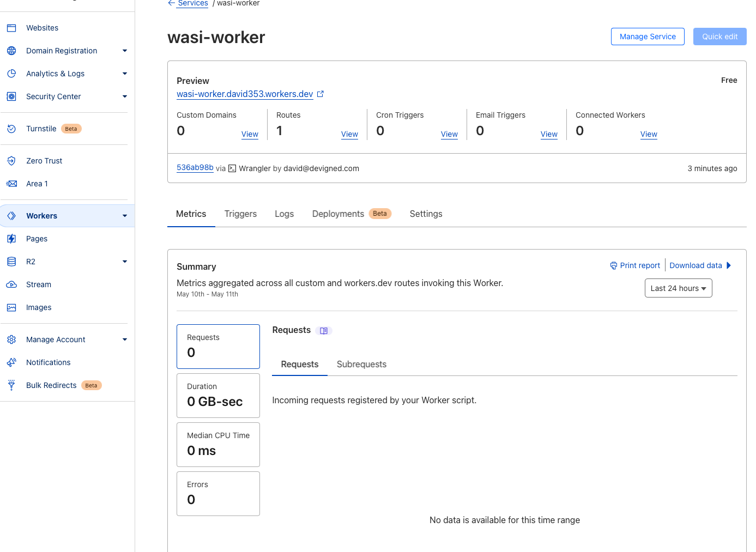Switch to the Triggers tab

click(240, 214)
